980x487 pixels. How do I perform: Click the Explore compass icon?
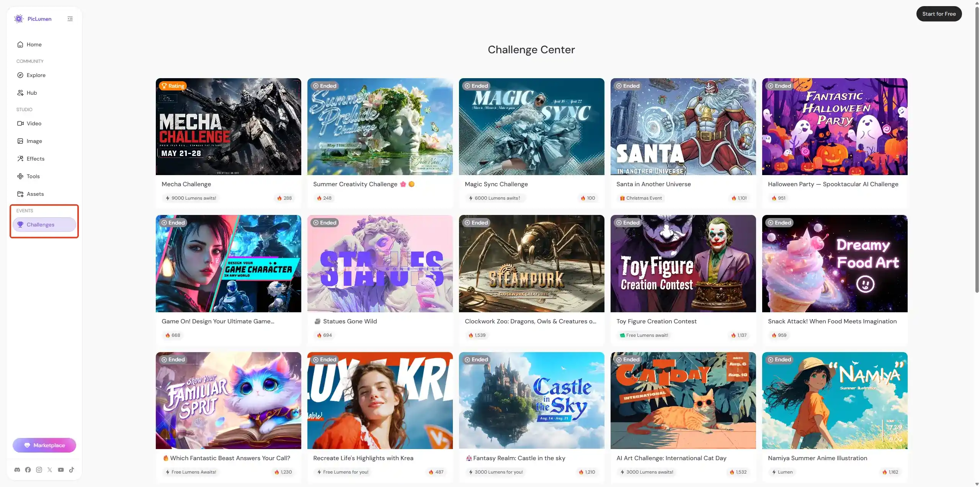click(20, 75)
